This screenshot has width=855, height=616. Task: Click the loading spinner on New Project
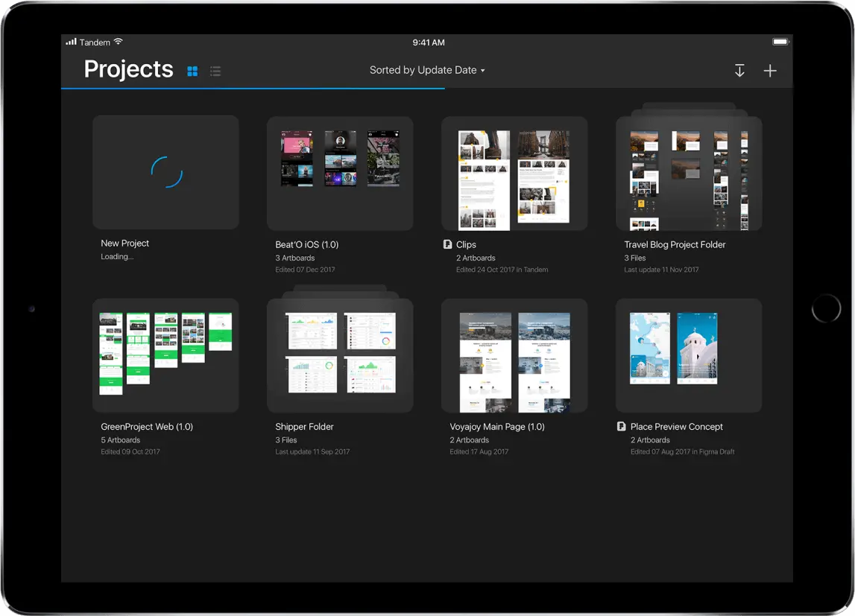point(166,172)
